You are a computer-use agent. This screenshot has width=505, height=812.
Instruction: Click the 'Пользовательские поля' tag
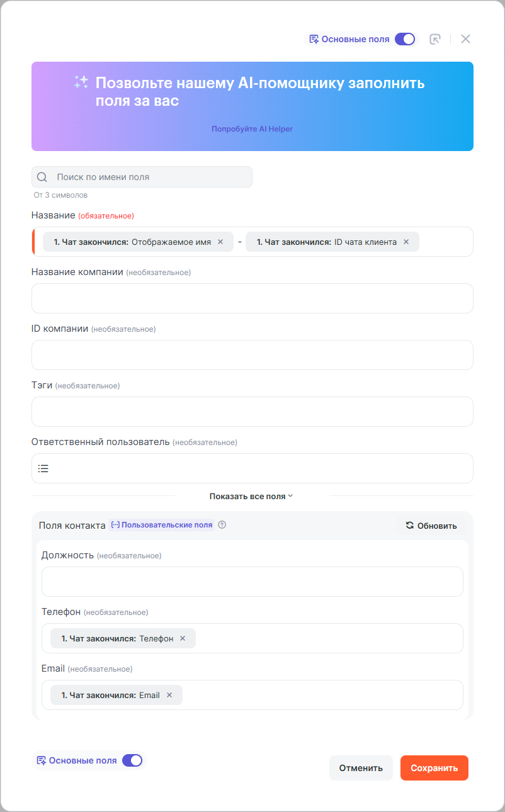(x=162, y=525)
